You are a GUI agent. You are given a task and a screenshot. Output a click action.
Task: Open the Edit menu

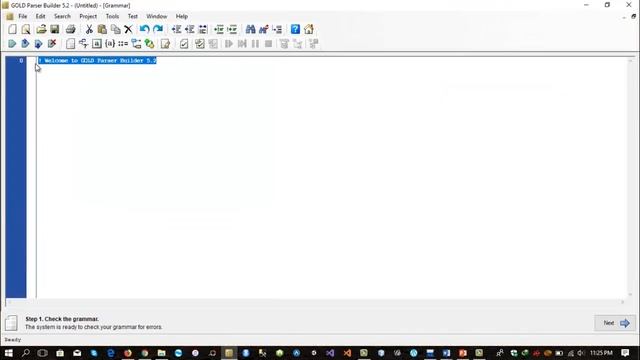pos(40,16)
